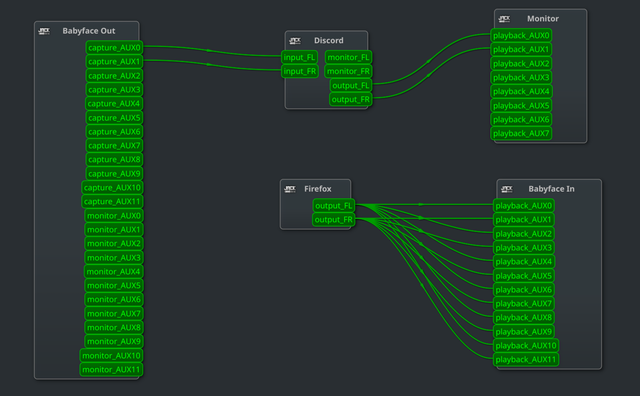Choose the monitor_AUX10 port
Viewport: 640px width, 396px height.
click(x=111, y=356)
